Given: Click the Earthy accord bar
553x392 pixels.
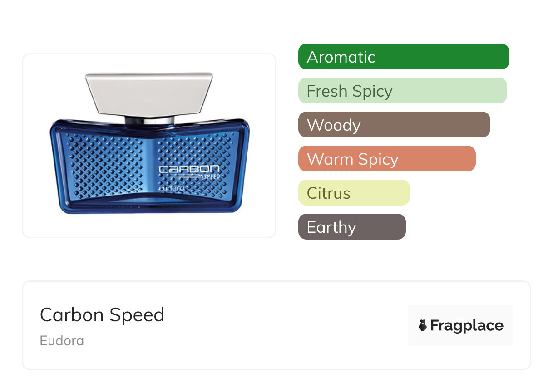Looking at the screenshot, I should (351, 227).
